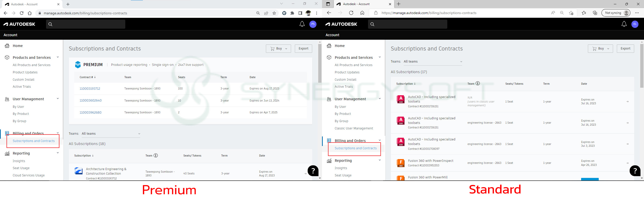644x197 pixels.
Task: Bookmark page with Chrome star icon
Action: tap(274, 13)
